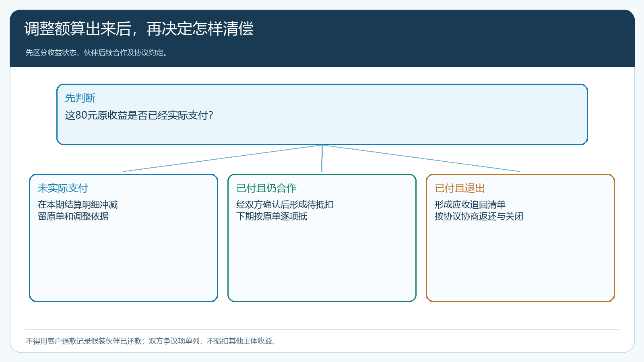644x362 pixels.
Task: Select the line 下期按原单逐项抵
Action: tap(272, 216)
